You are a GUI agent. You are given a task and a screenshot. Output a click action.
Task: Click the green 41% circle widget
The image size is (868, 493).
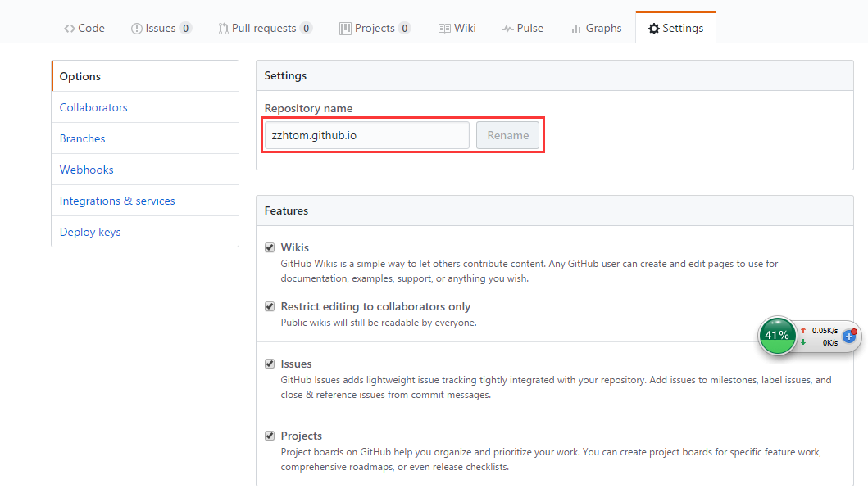click(777, 335)
